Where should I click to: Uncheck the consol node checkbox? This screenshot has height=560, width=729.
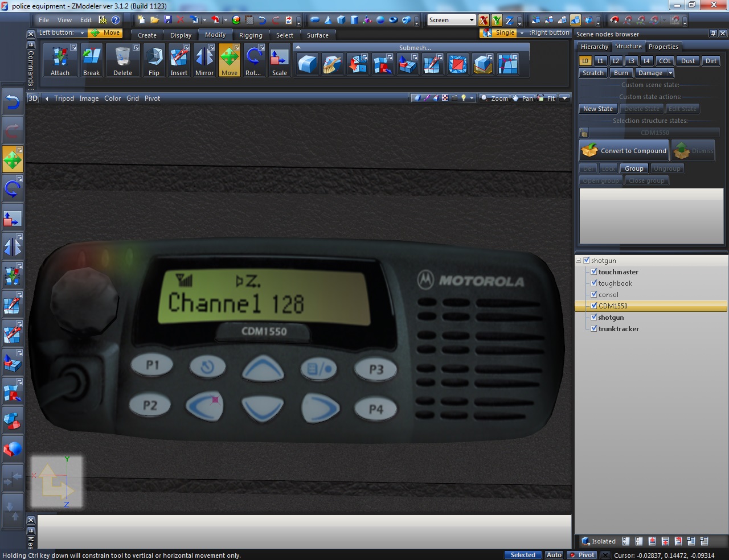coord(594,295)
